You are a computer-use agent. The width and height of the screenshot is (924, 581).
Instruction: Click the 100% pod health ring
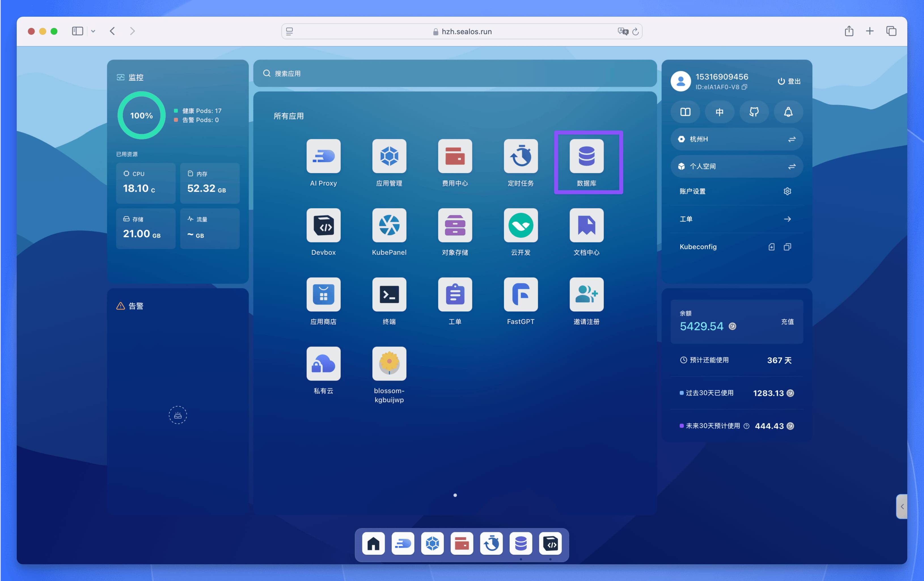pos(141,115)
